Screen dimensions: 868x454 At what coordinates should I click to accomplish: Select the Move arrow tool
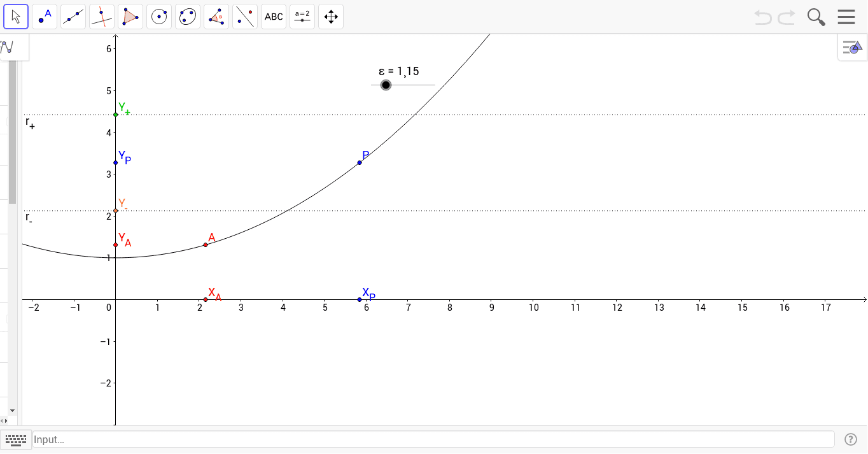(16, 17)
